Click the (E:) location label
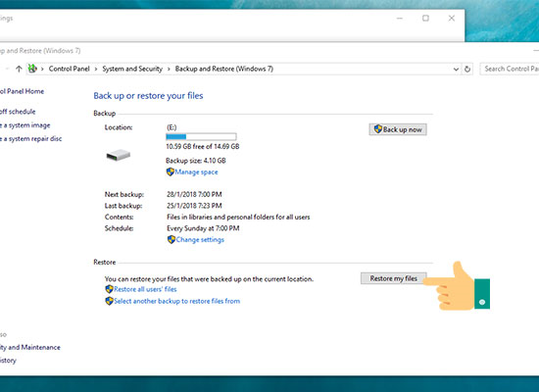Viewport: 539px width, 392px height. [171, 127]
